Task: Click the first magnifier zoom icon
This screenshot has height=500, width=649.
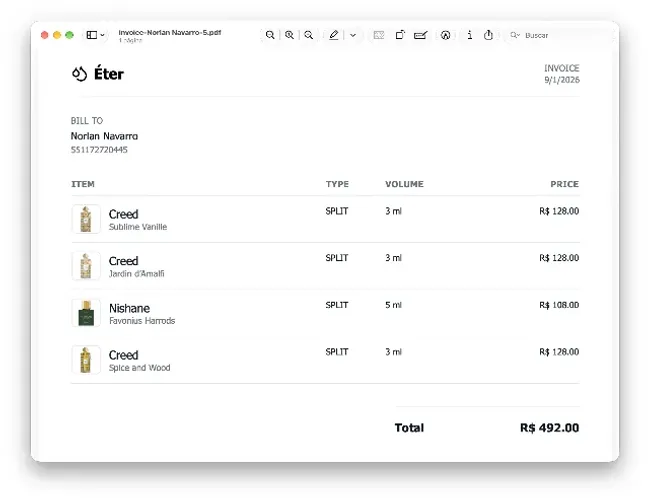Action: pos(270,35)
